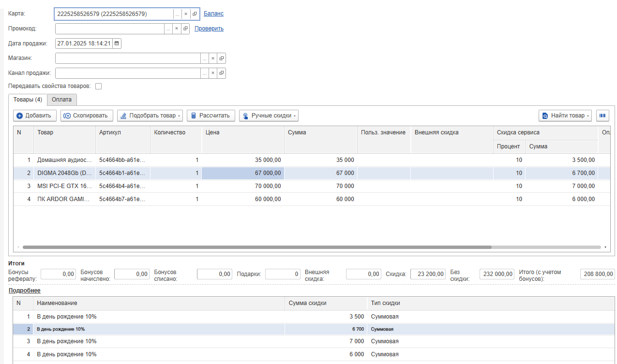This screenshot has width=617, height=364.
Task: Click the right arrow of table scrollbar
Action: coord(605,247)
